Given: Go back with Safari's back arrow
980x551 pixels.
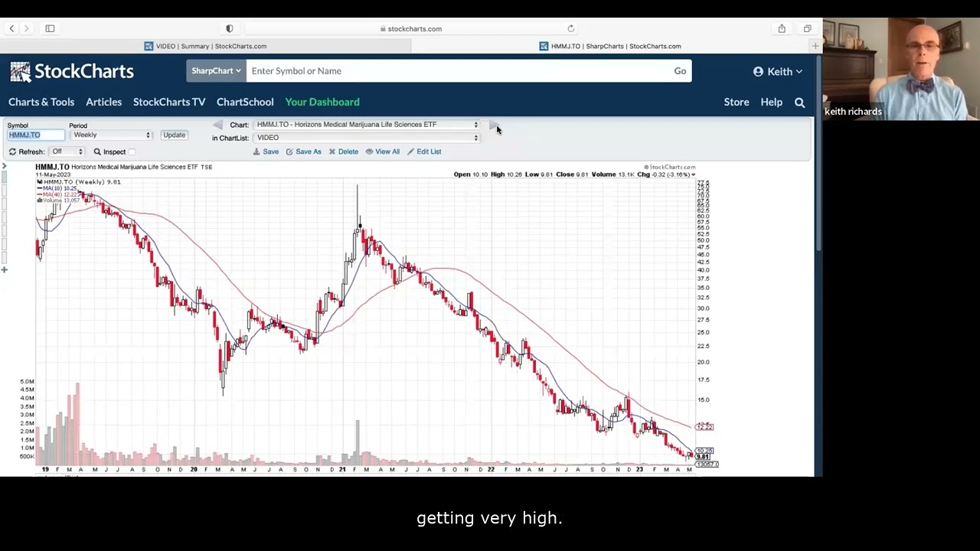Looking at the screenshot, I should tap(11, 28).
